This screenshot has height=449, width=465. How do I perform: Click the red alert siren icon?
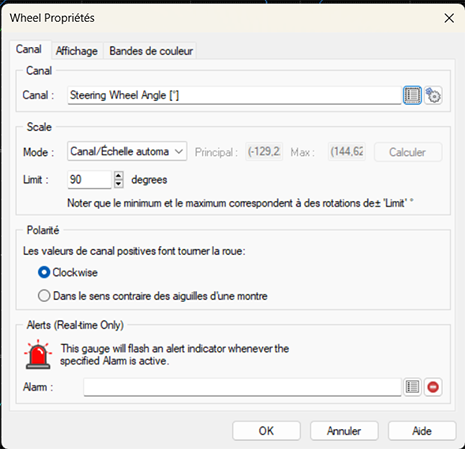38,354
